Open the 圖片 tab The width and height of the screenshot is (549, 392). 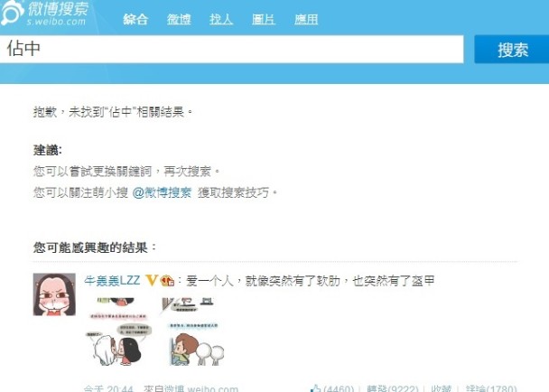point(264,19)
